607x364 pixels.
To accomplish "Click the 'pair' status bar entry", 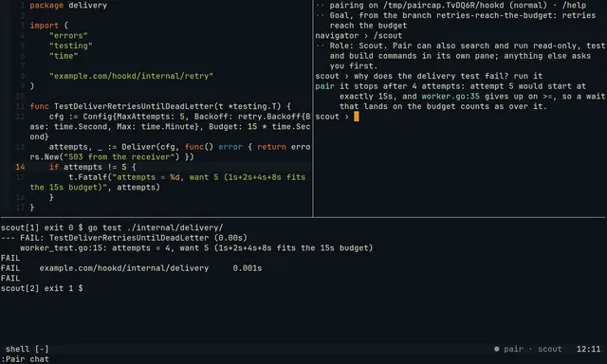I will pyautogui.click(x=513, y=349).
